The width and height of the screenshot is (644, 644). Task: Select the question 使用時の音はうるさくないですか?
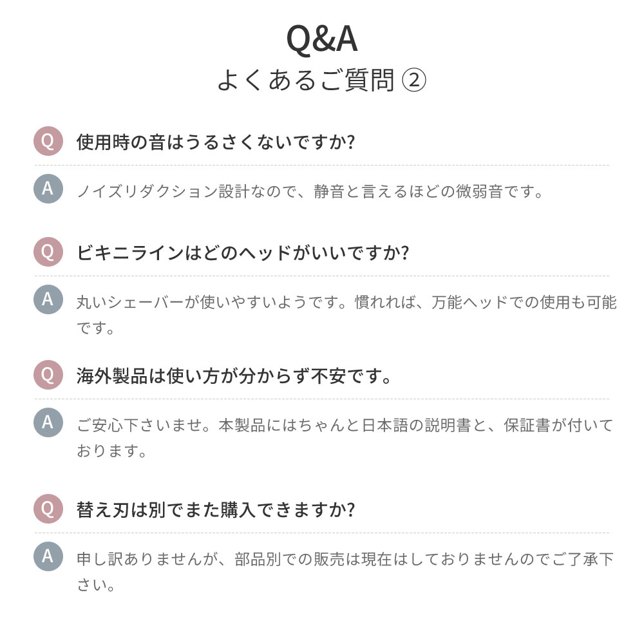pyautogui.click(x=216, y=142)
